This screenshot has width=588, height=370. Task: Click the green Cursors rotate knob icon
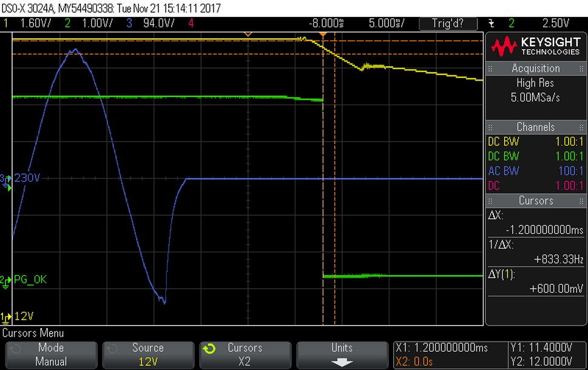(209, 349)
